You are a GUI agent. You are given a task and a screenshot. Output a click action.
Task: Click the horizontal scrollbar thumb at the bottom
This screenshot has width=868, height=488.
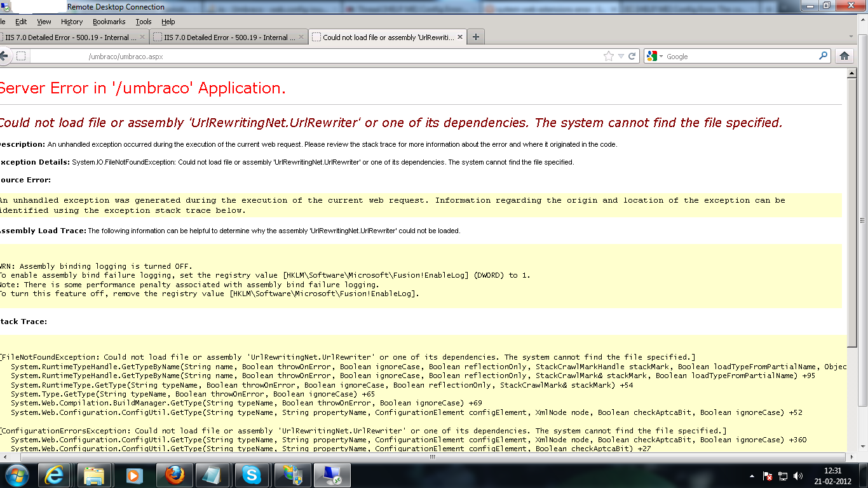(433, 457)
